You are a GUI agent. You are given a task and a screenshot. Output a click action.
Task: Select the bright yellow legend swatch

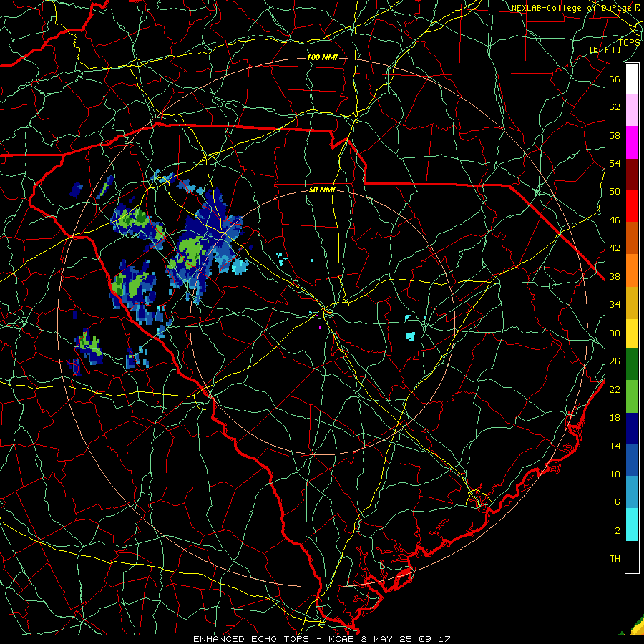632,333
